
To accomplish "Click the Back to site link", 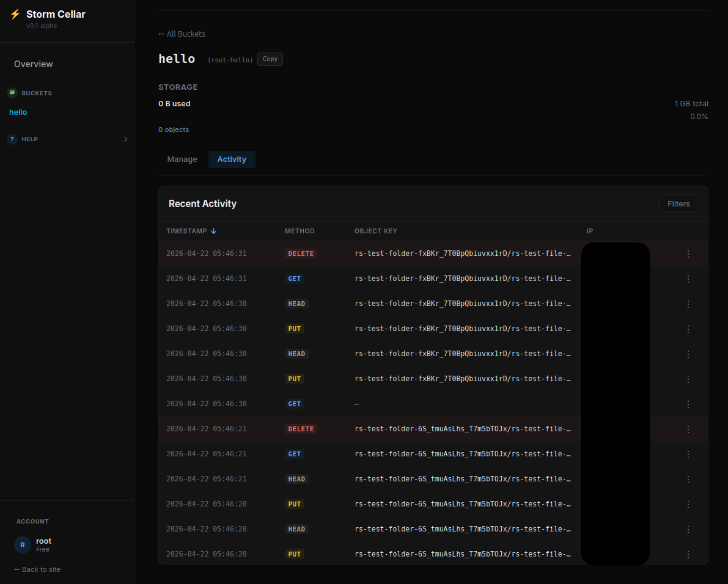I will coord(37,569).
